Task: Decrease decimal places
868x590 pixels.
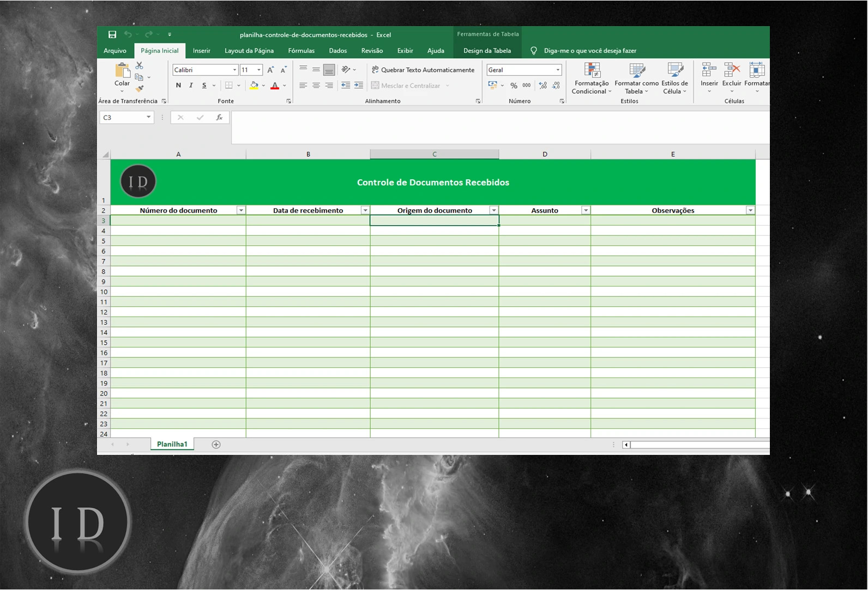Action: [x=556, y=86]
